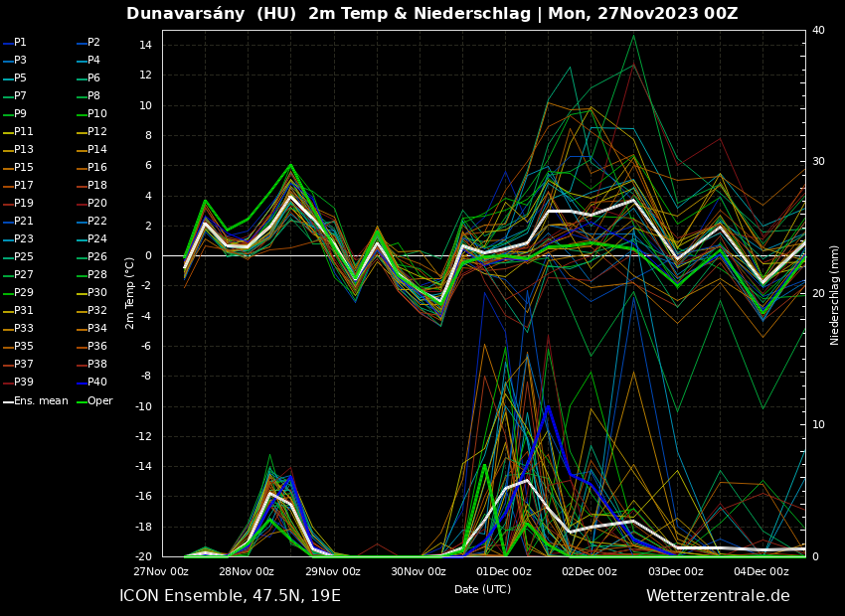The width and height of the screenshot is (845, 616).
Task: Select the P40 legend entry
Action: pyautogui.click(x=96, y=383)
